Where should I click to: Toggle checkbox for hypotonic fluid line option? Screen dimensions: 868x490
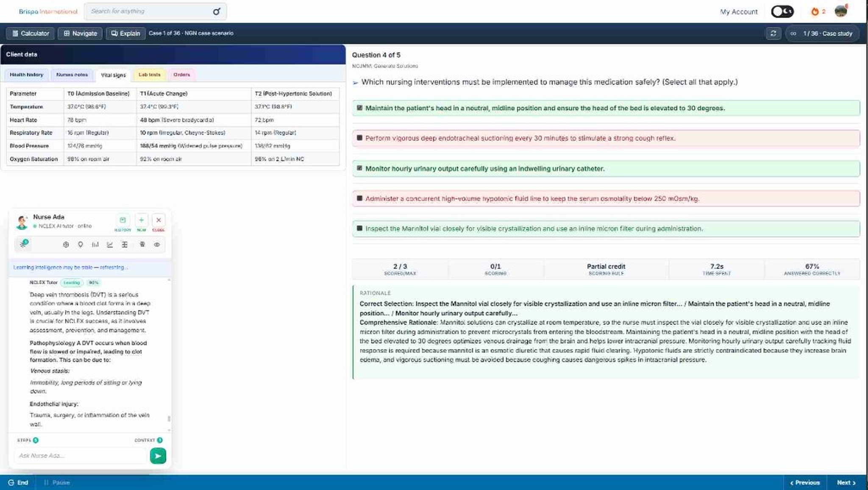pos(359,198)
